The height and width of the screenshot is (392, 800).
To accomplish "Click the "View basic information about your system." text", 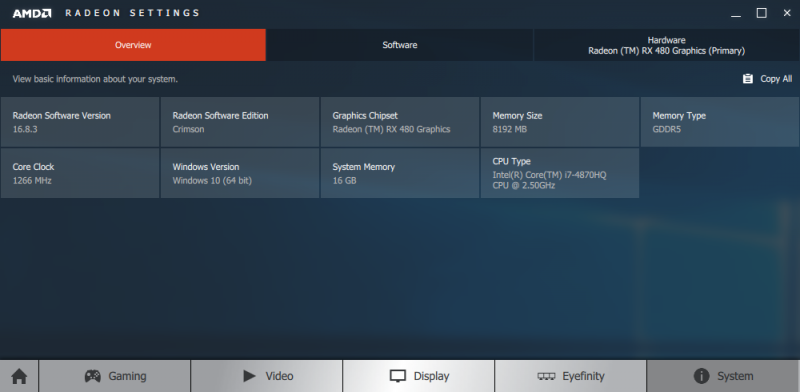I will coord(95,79).
